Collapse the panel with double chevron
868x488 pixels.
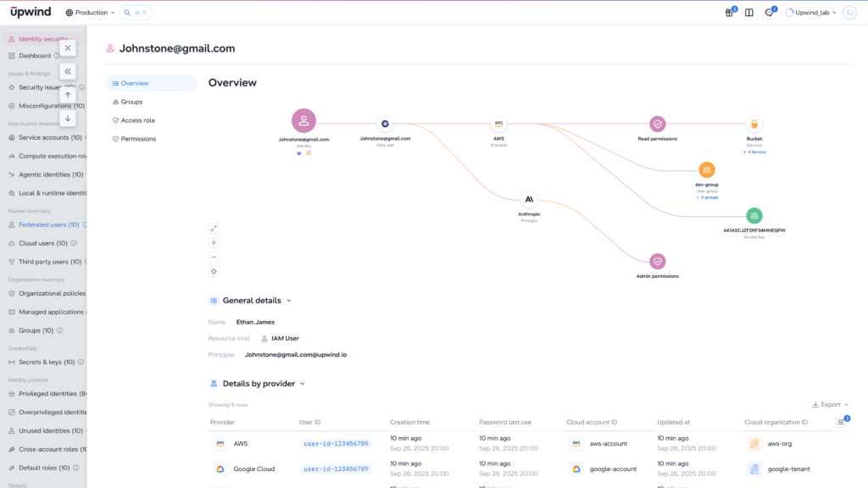tap(68, 71)
